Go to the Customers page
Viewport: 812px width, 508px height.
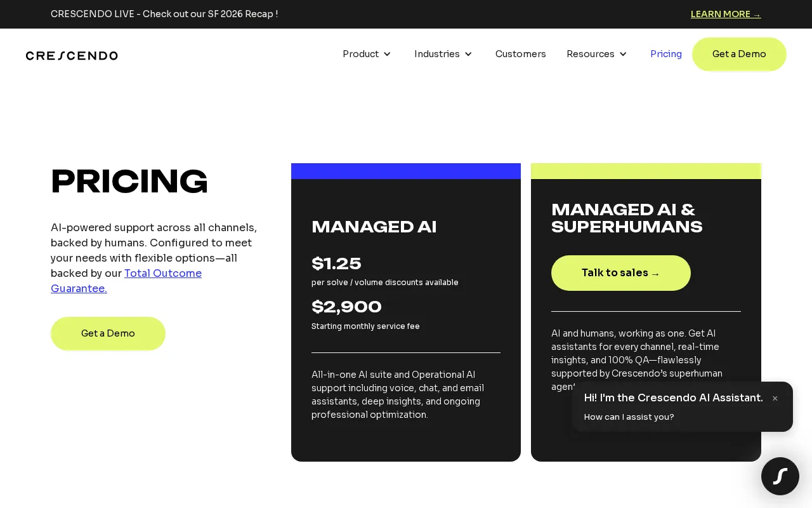[x=521, y=54]
